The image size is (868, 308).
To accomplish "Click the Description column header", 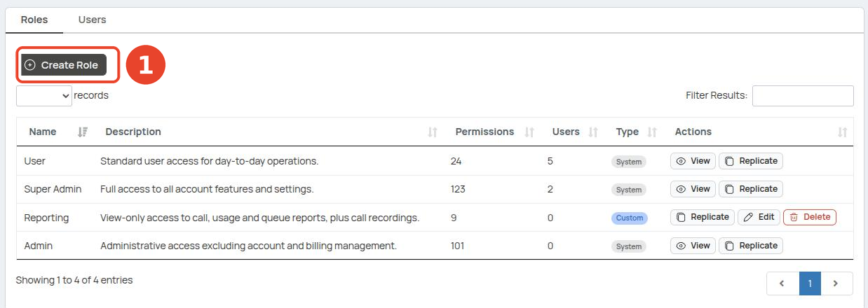I will click(x=133, y=132).
